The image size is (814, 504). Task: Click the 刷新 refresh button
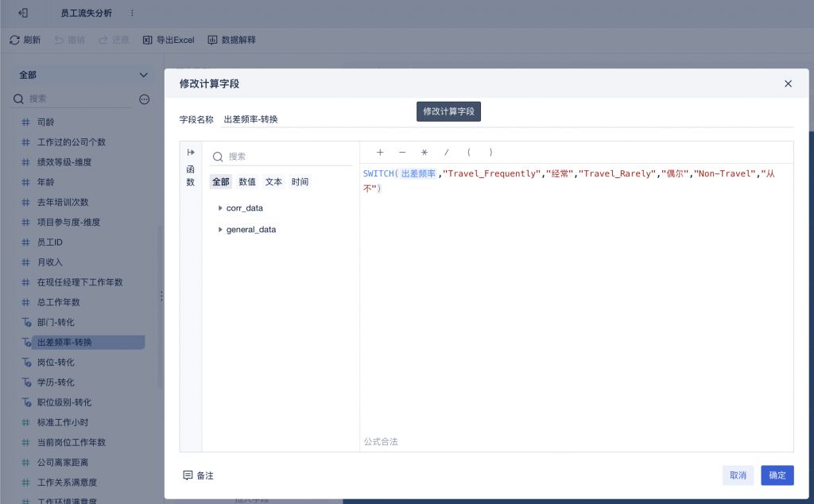25,40
